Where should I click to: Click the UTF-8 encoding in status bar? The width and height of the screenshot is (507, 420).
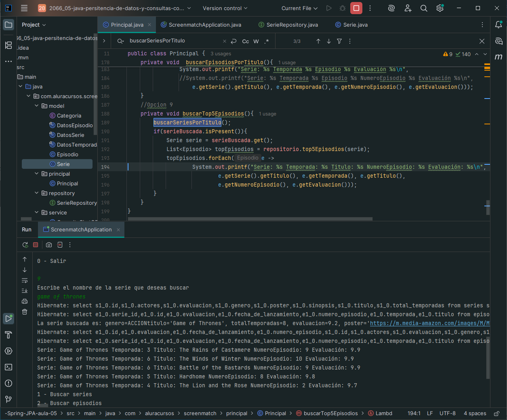[x=448, y=414]
